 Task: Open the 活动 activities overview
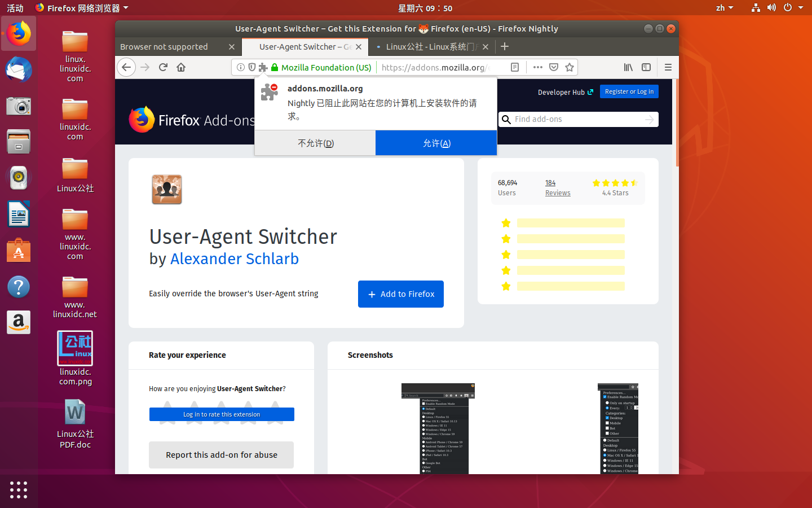[15, 8]
